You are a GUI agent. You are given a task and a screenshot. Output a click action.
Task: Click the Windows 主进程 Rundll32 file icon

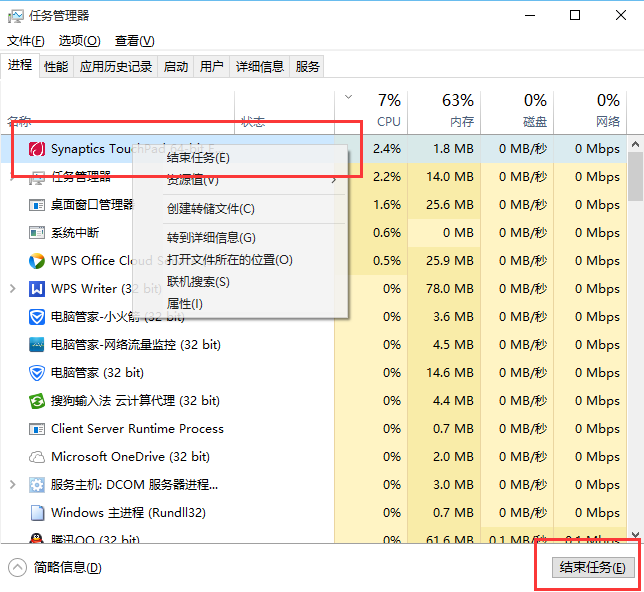(x=37, y=513)
